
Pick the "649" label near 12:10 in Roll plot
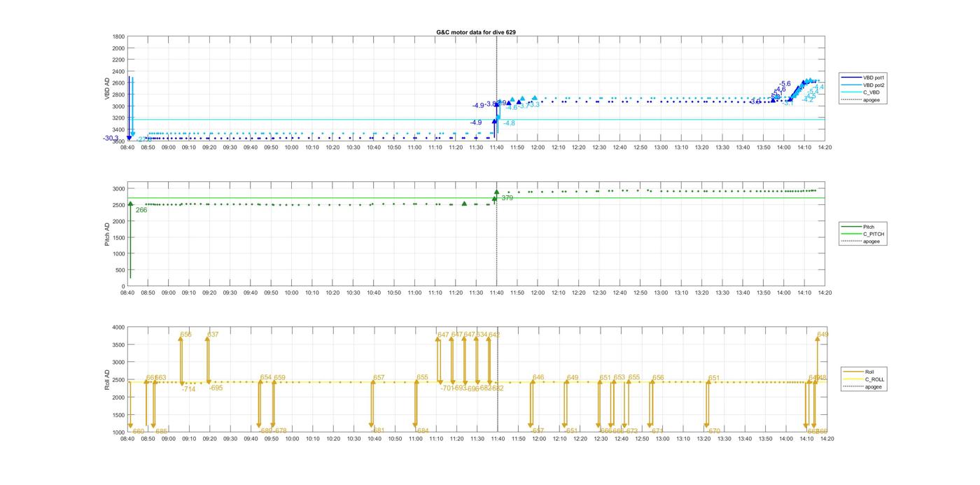(573, 378)
